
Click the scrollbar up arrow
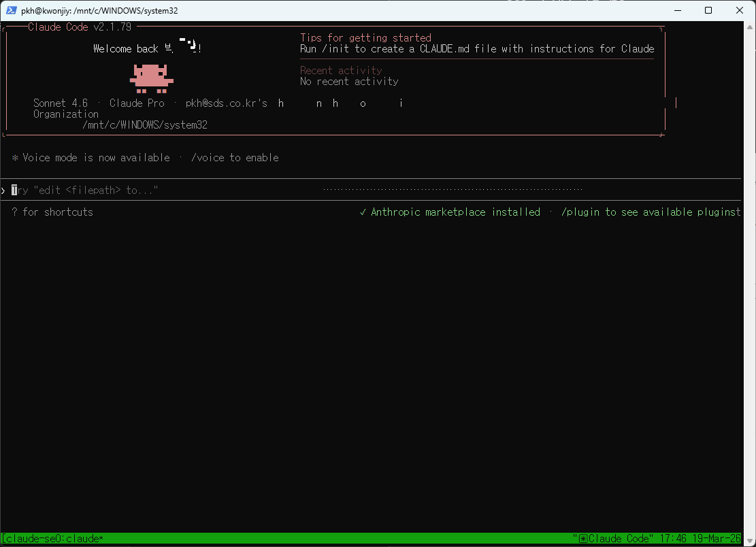tap(750, 27)
